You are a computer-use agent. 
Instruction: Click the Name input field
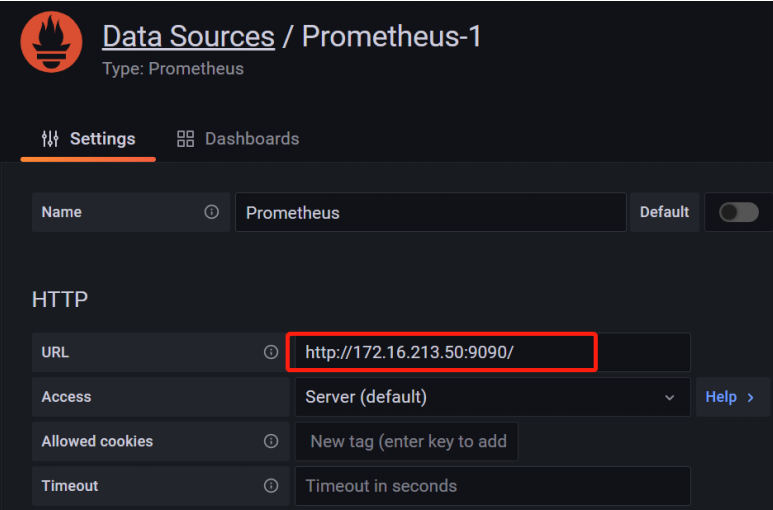coord(430,213)
